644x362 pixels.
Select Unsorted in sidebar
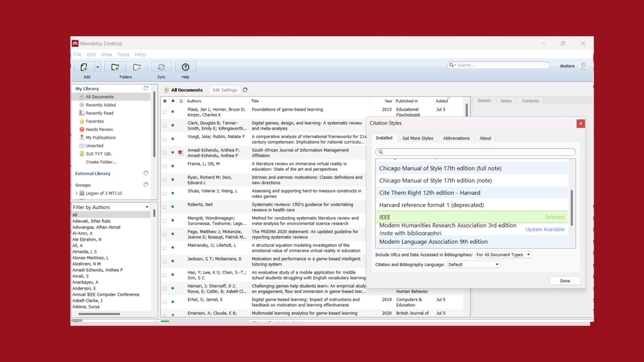click(95, 145)
